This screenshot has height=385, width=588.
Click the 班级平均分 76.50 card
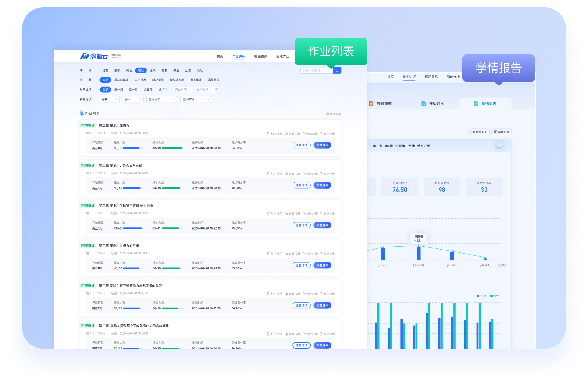[400, 187]
